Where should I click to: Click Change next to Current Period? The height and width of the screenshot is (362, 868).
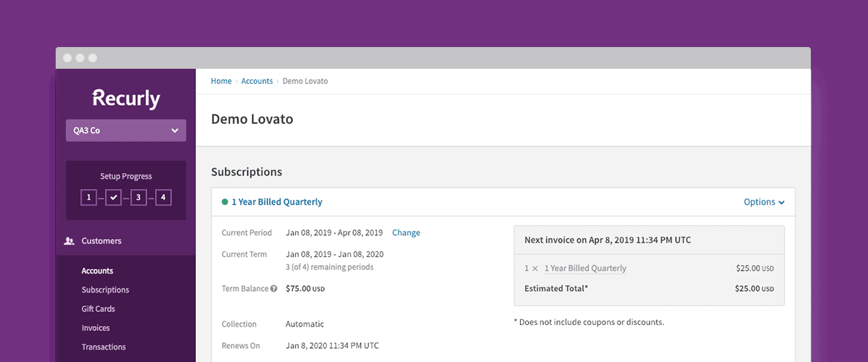[x=406, y=233]
